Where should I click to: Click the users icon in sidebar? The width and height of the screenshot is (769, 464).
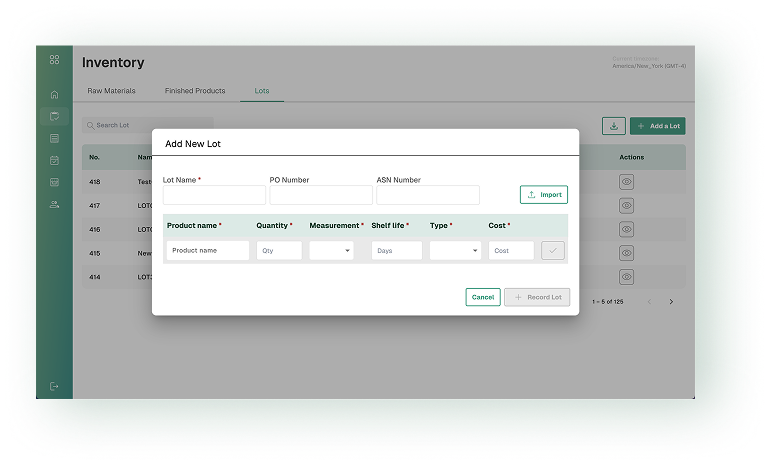click(x=54, y=204)
